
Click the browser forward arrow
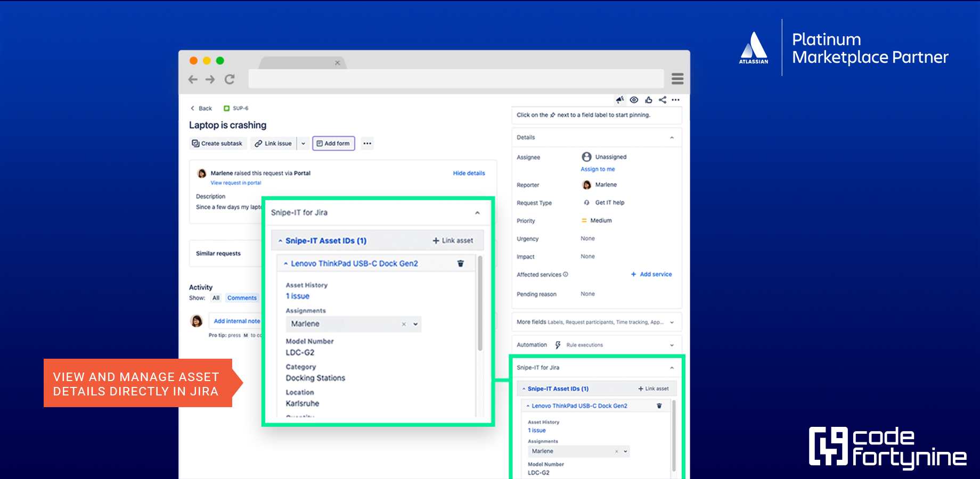(210, 79)
